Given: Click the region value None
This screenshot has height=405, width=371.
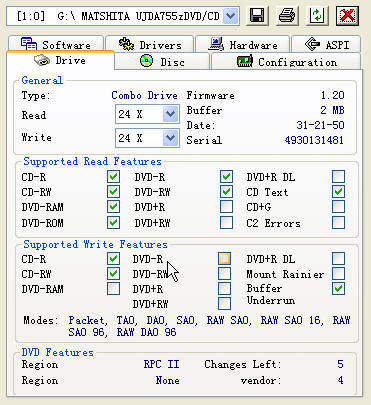Looking at the screenshot, I should click(x=167, y=380).
